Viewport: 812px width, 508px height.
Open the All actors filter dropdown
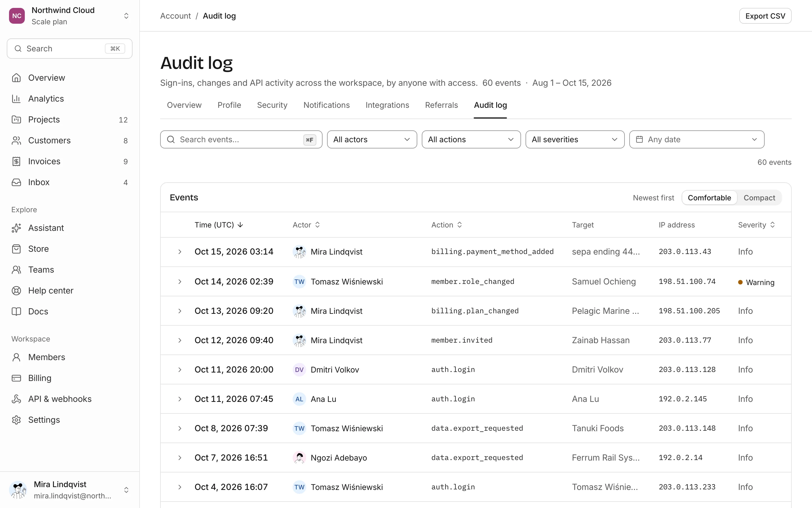click(x=372, y=139)
